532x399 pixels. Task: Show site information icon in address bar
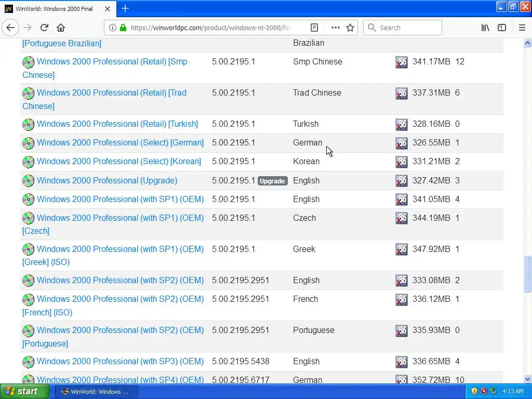coord(113,28)
